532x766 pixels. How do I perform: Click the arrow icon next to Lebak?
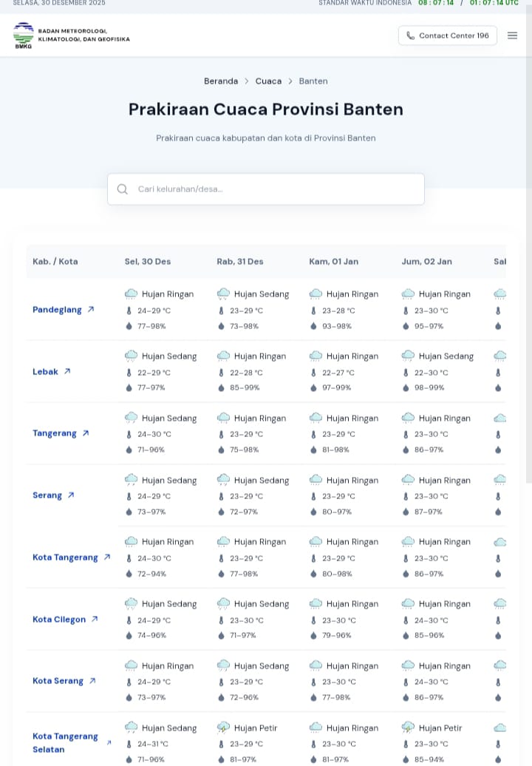pos(67,372)
